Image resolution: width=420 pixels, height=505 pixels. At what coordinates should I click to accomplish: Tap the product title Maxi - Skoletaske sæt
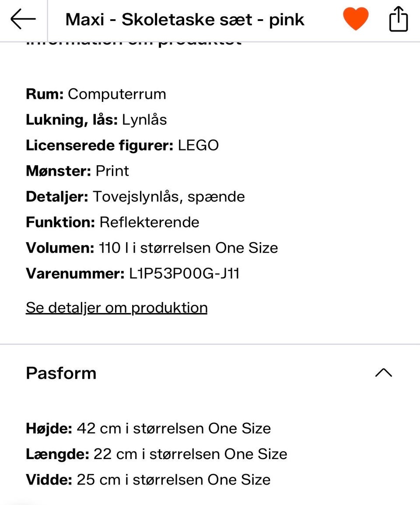pos(185,20)
